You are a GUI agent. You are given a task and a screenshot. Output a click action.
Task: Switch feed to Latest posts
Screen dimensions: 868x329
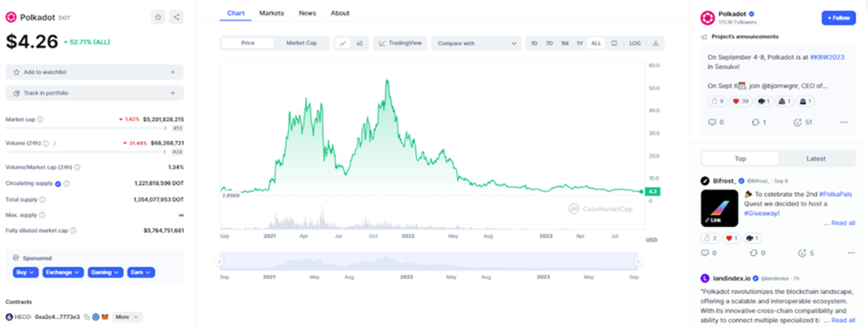point(815,159)
